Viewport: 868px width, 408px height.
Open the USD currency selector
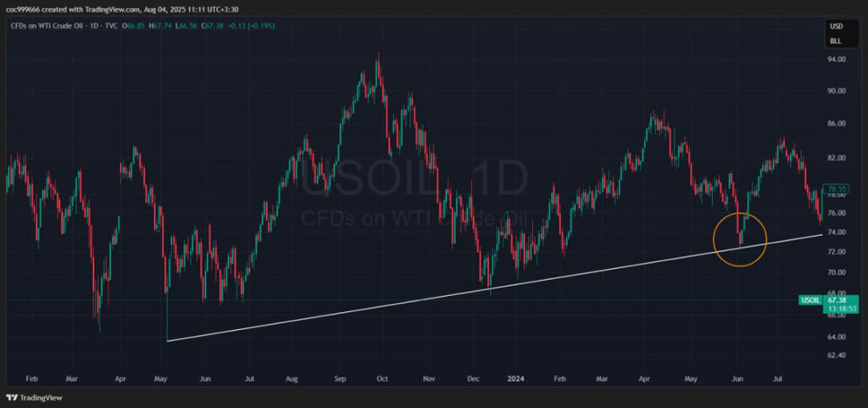(835, 26)
